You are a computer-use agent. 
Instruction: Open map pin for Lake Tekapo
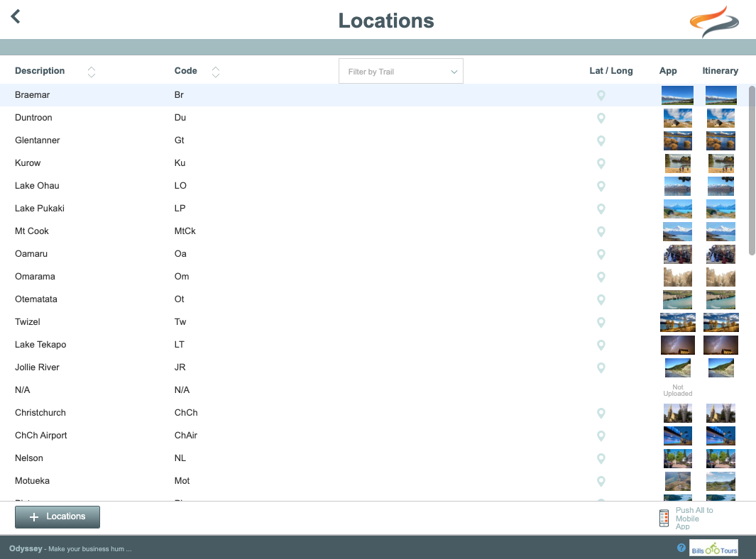coord(601,345)
